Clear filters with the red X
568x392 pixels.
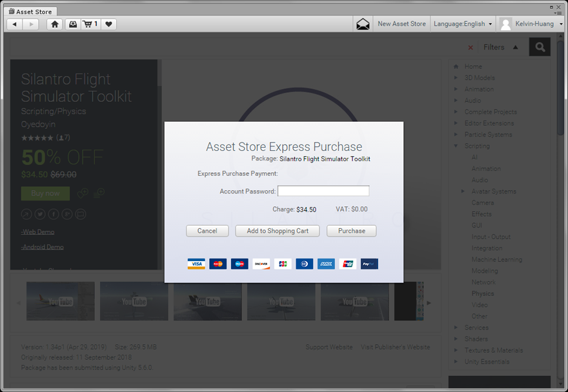point(471,48)
